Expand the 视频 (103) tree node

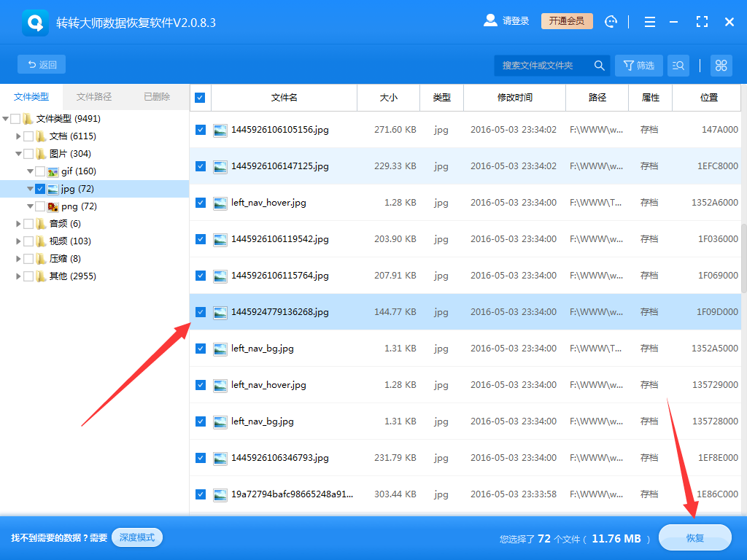pos(18,241)
